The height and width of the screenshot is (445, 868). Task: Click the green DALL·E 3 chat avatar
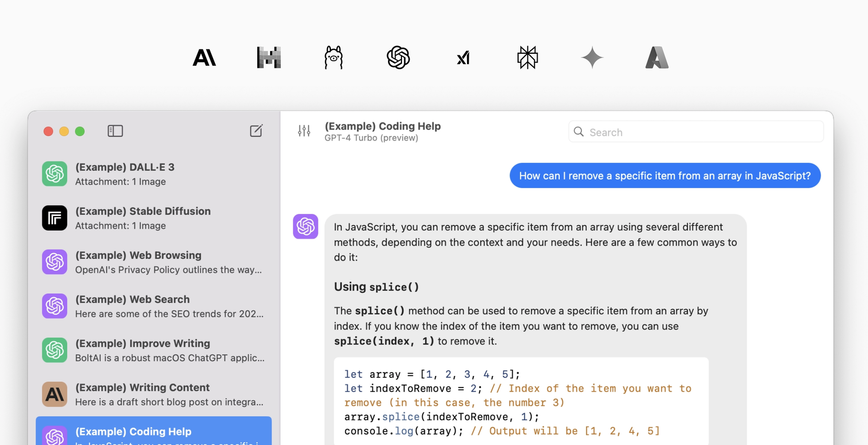[55, 174]
